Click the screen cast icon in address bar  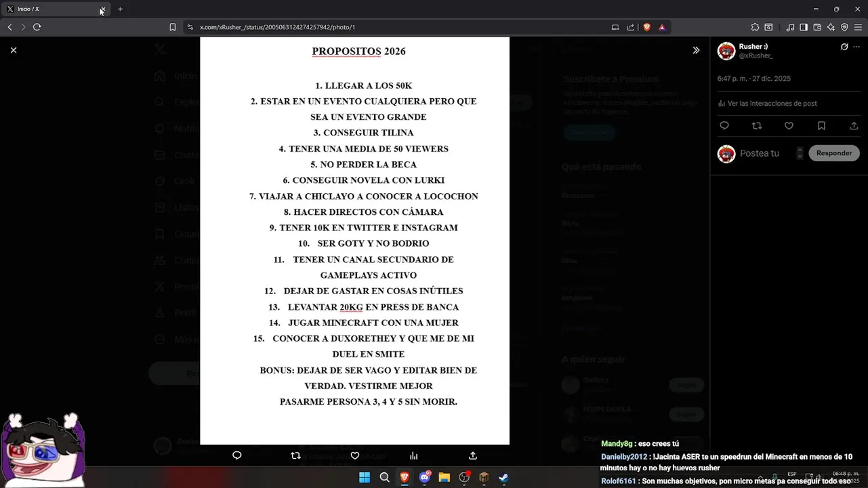click(615, 27)
